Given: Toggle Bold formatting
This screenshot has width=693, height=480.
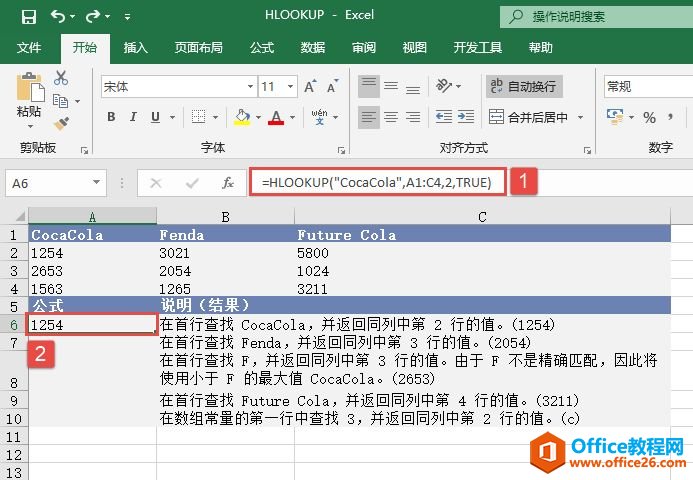Looking at the screenshot, I should tap(111, 117).
